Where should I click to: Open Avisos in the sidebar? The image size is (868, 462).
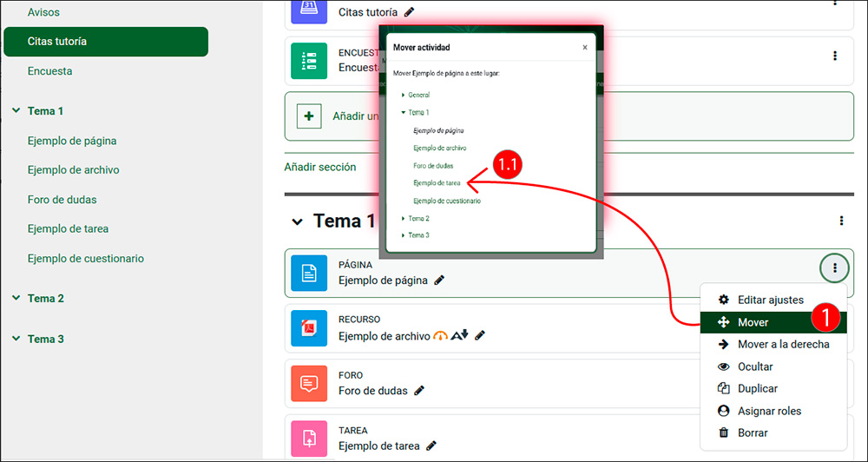43,11
